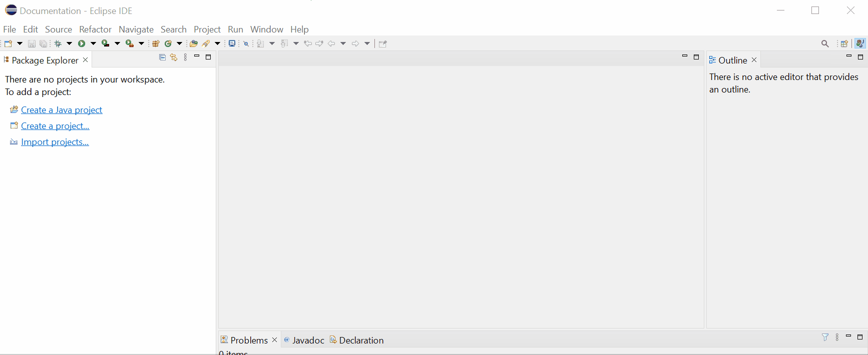Click the Open Perspective icon
Image resolution: width=868 pixels, height=355 pixels.
click(x=844, y=43)
